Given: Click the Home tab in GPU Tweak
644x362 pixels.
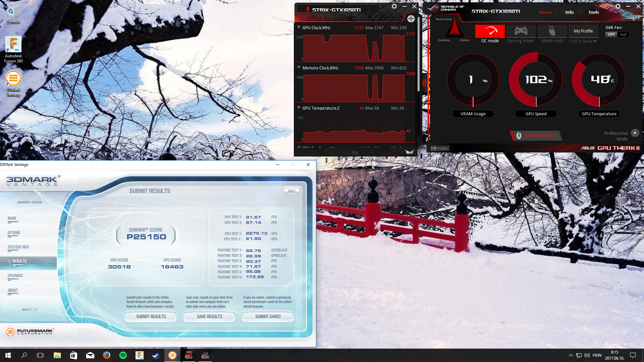Looking at the screenshot, I should pos(545,12).
